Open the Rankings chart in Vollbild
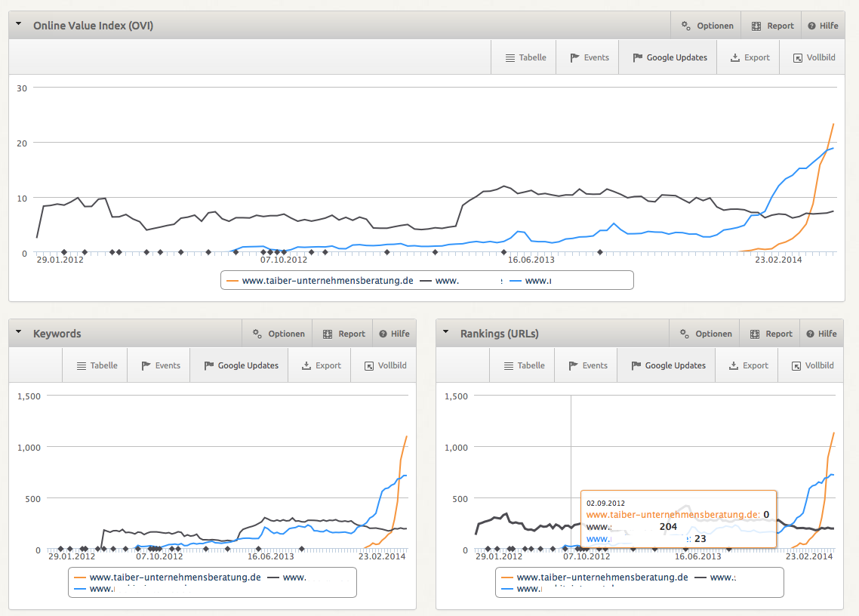 pos(812,365)
